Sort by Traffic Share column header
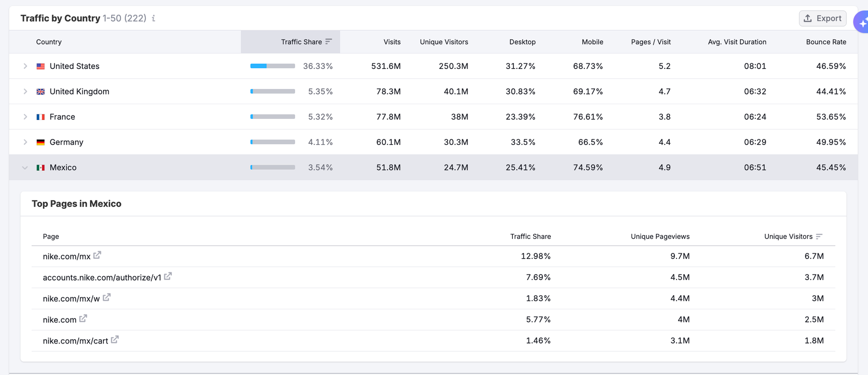868x375 pixels. pyautogui.click(x=302, y=42)
